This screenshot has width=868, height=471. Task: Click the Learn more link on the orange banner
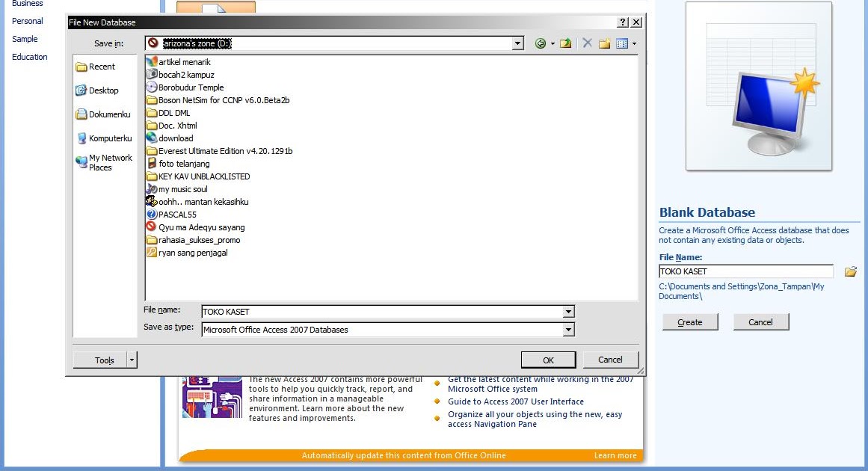pyautogui.click(x=615, y=455)
